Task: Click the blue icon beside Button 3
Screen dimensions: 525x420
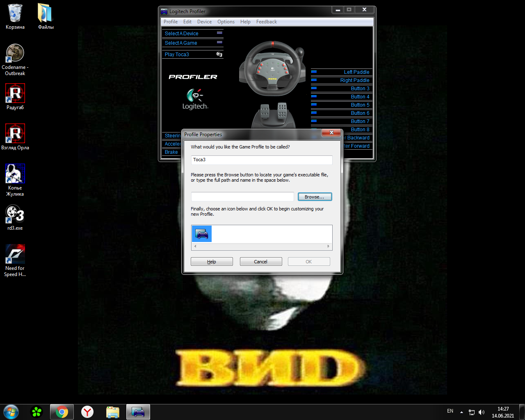Action: pyautogui.click(x=314, y=88)
